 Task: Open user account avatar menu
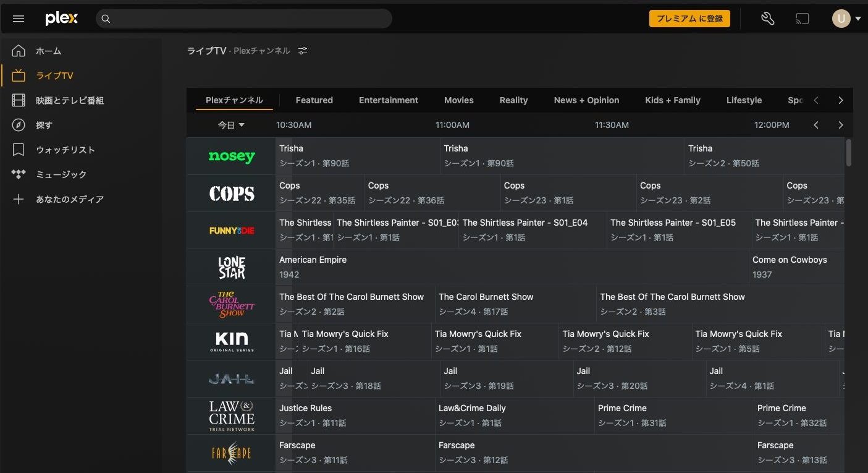pos(841,19)
